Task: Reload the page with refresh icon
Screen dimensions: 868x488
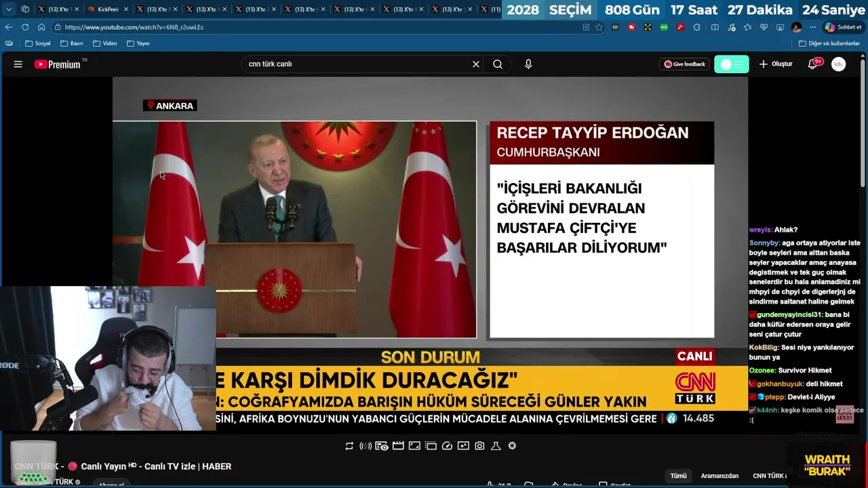Action: 25,27
